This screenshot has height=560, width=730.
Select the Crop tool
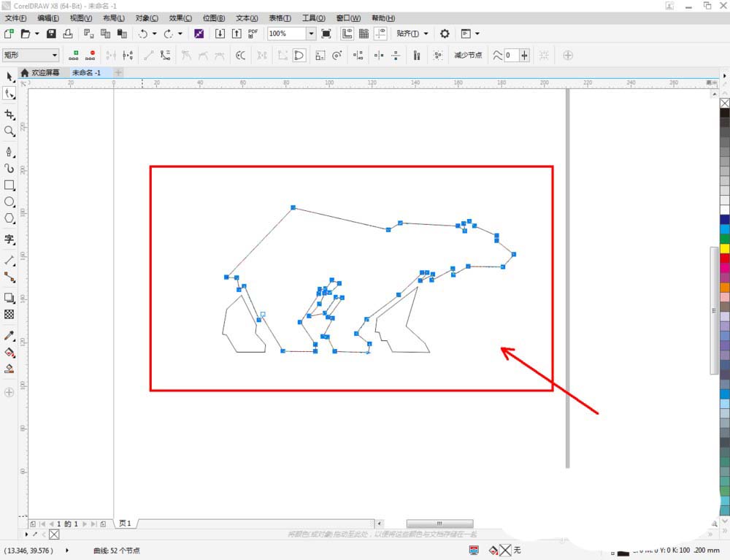(9, 115)
